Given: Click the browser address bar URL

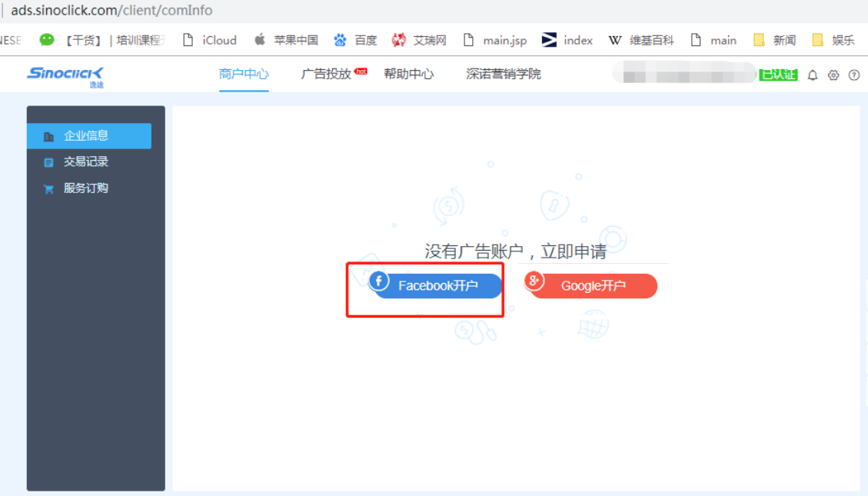Looking at the screenshot, I should coord(111,10).
